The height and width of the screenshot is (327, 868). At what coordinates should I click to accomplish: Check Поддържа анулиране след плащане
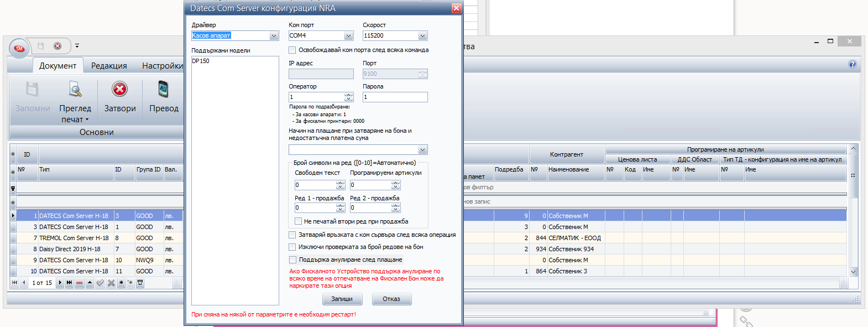[x=292, y=260]
